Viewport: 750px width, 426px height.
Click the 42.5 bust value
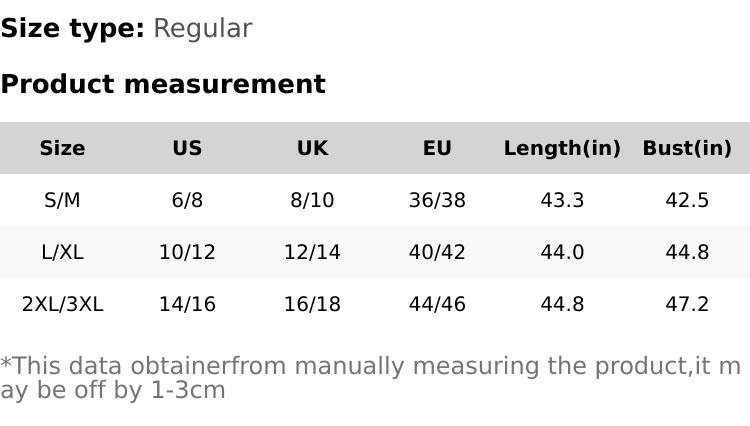click(x=687, y=201)
